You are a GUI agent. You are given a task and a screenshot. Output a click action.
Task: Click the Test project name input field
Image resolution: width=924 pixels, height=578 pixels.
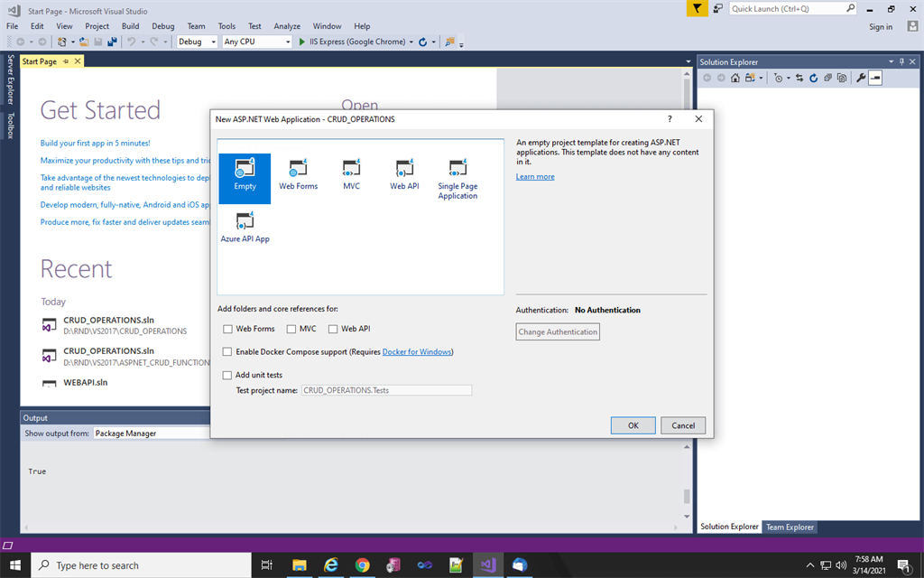coord(386,389)
